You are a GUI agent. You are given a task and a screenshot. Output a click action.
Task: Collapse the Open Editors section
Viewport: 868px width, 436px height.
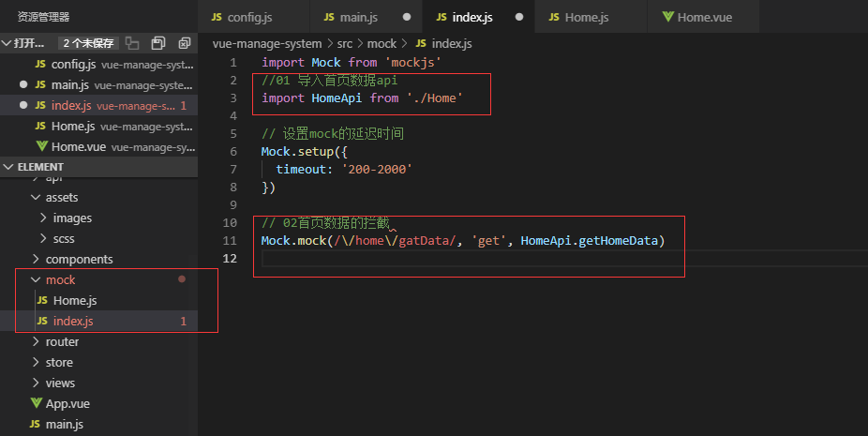click(7, 43)
